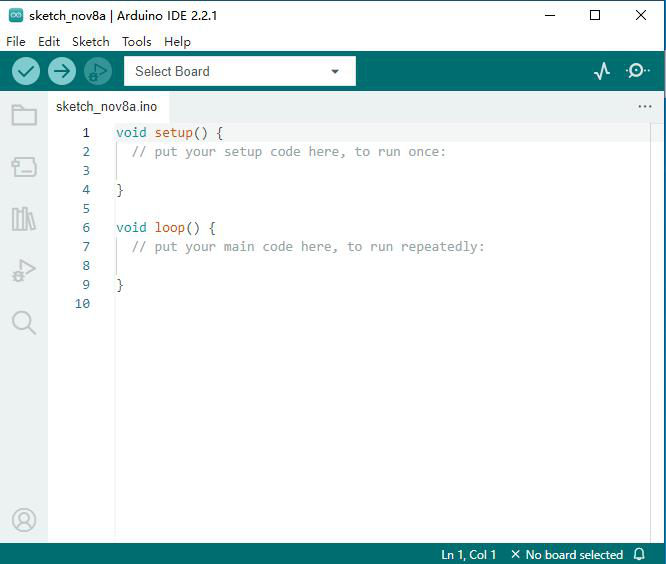
Task: Open the Library Manager sidebar panel
Action: (x=24, y=219)
